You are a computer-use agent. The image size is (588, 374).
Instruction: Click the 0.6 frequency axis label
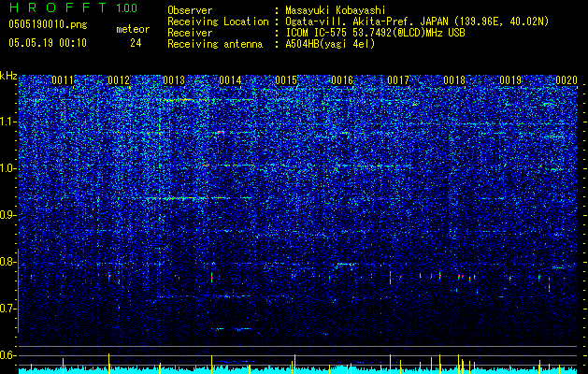click(8, 355)
